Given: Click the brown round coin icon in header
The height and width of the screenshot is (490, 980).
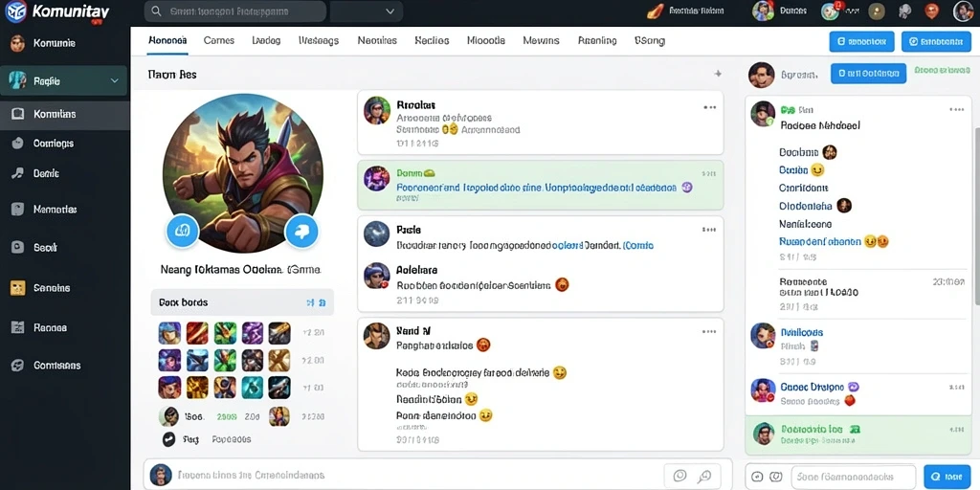Looking at the screenshot, I should [x=877, y=11].
